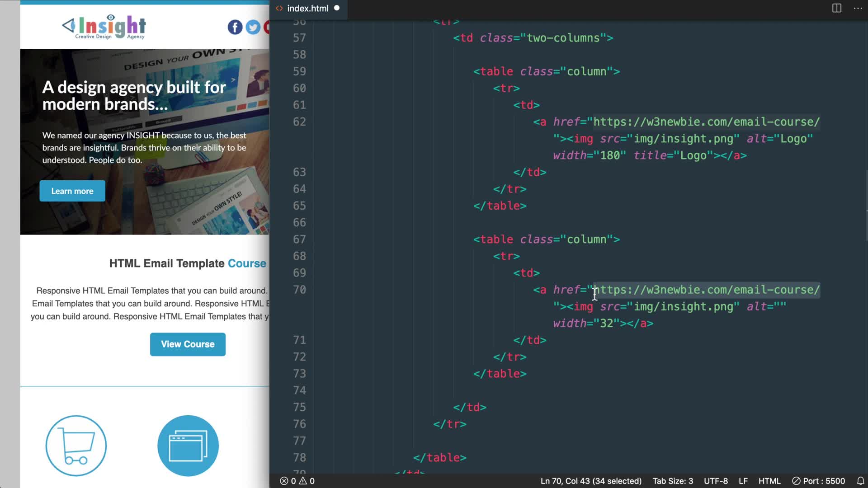Click the View Course button

click(x=188, y=344)
